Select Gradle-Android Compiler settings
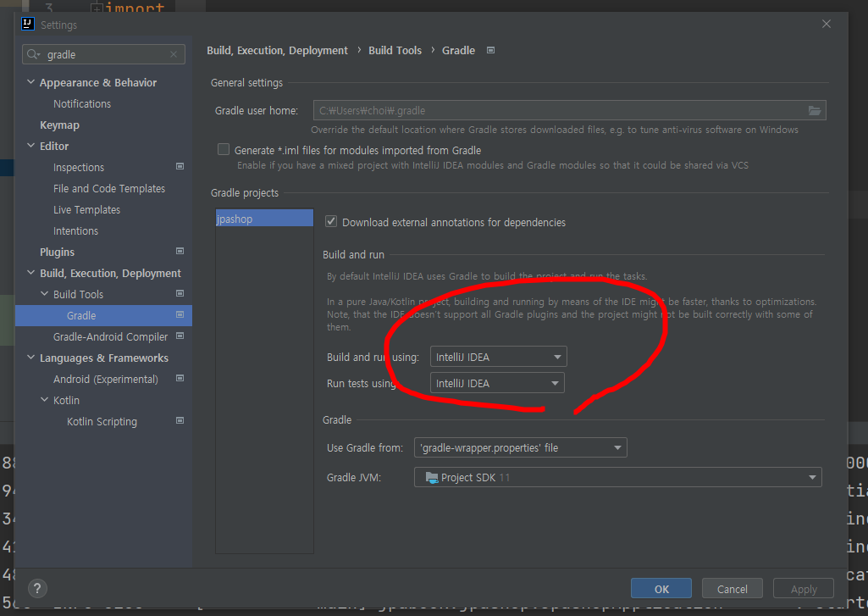868x616 pixels. click(x=110, y=336)
